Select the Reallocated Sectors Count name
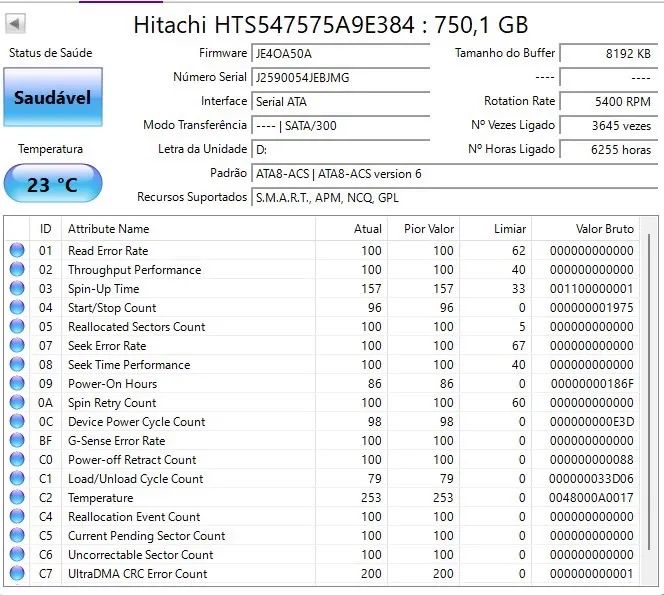The height and width of the screenshot is (595, 664). click(x=136, y=327)
